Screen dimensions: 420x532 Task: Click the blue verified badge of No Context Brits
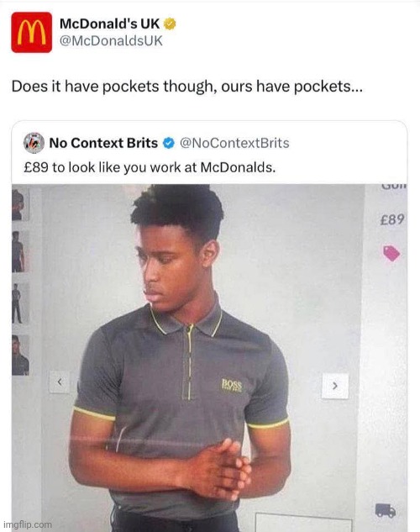(169, 143)
